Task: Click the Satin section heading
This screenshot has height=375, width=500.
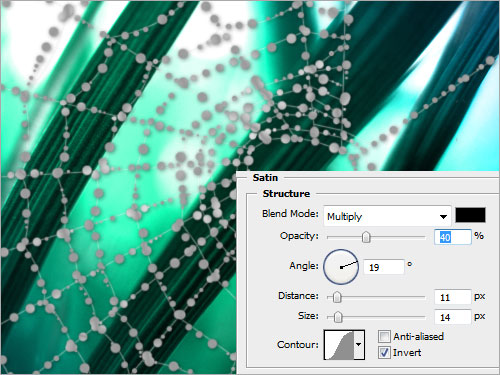Action: [x=265, y=177]
